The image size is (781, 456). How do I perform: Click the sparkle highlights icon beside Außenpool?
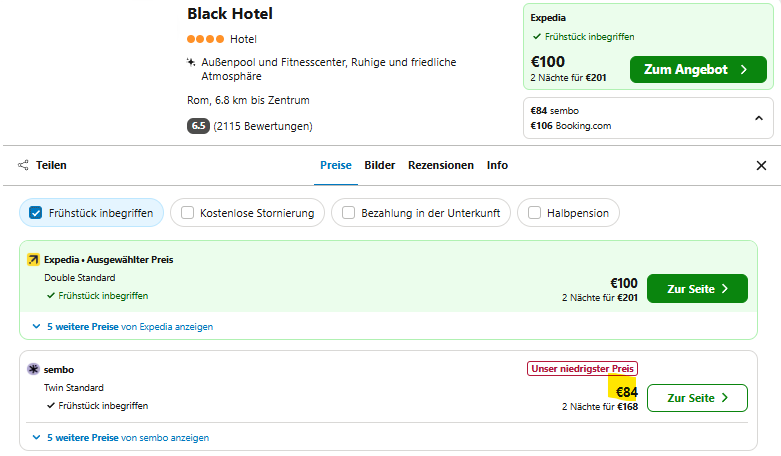191,62
